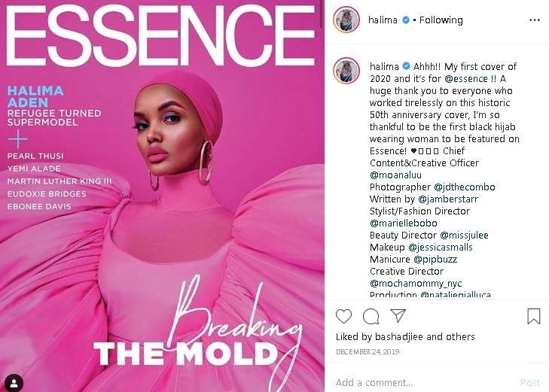The height and width of the screenshot is (392, 549).
Task: Open the @essence mention
Action: click(x=466, y=79)
